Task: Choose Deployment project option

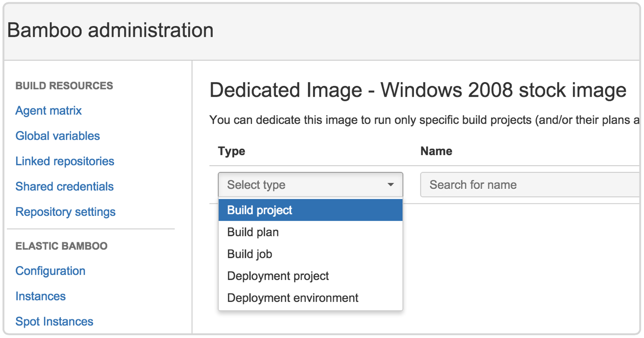Action: pyautogui.click(x=310, y=276)
